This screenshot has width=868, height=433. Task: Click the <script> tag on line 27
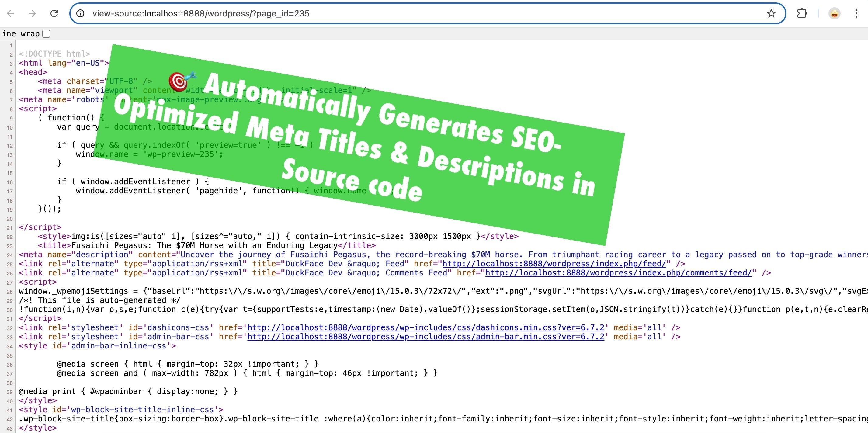tap(38, 282)
